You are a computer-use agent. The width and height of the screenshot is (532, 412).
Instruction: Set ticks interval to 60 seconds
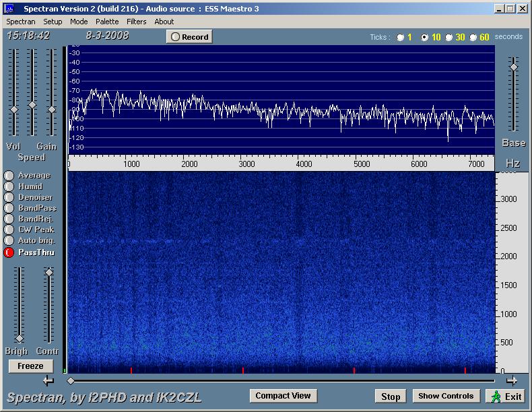coord(473,38)
